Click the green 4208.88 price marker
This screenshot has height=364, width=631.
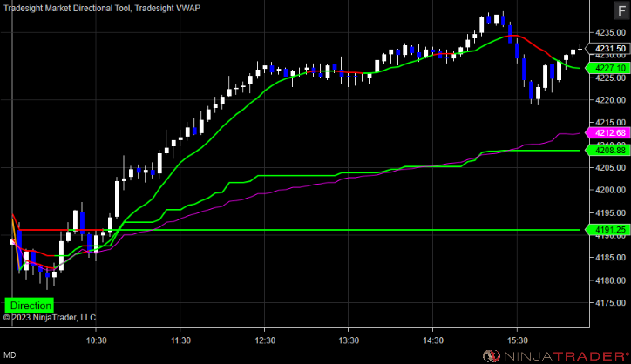607,151
